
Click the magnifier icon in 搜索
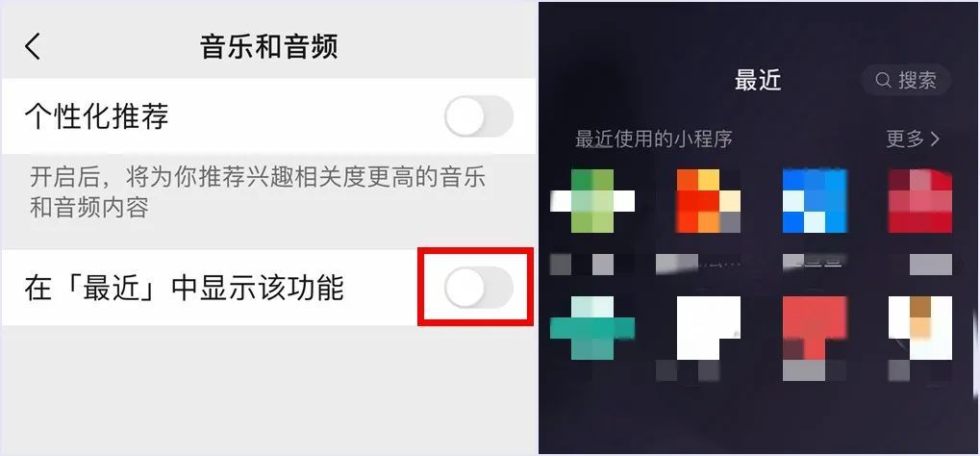tap(883, 81)
